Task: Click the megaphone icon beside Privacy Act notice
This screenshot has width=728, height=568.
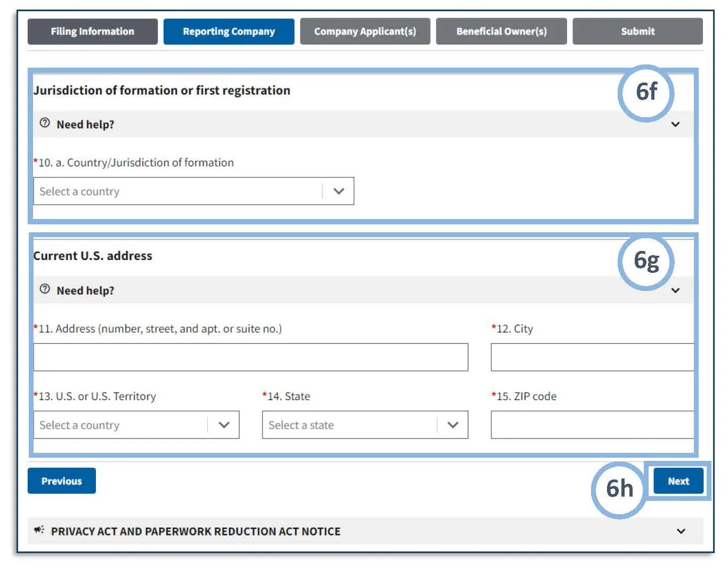Action: point(39,530)
